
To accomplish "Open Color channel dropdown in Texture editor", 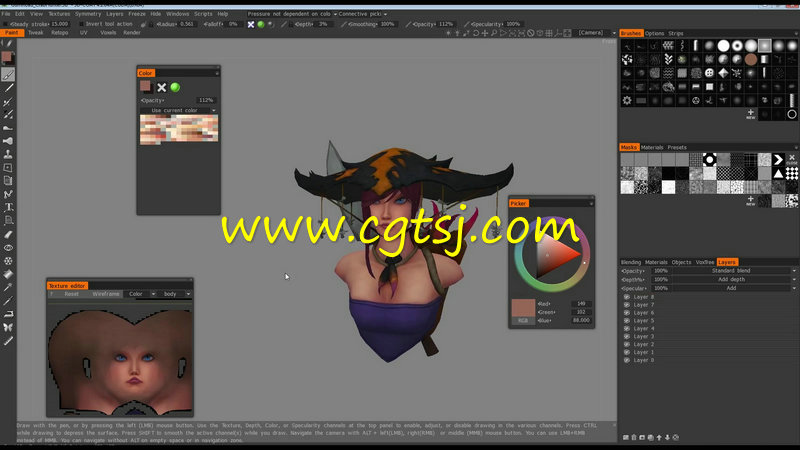I will [141, 294].
